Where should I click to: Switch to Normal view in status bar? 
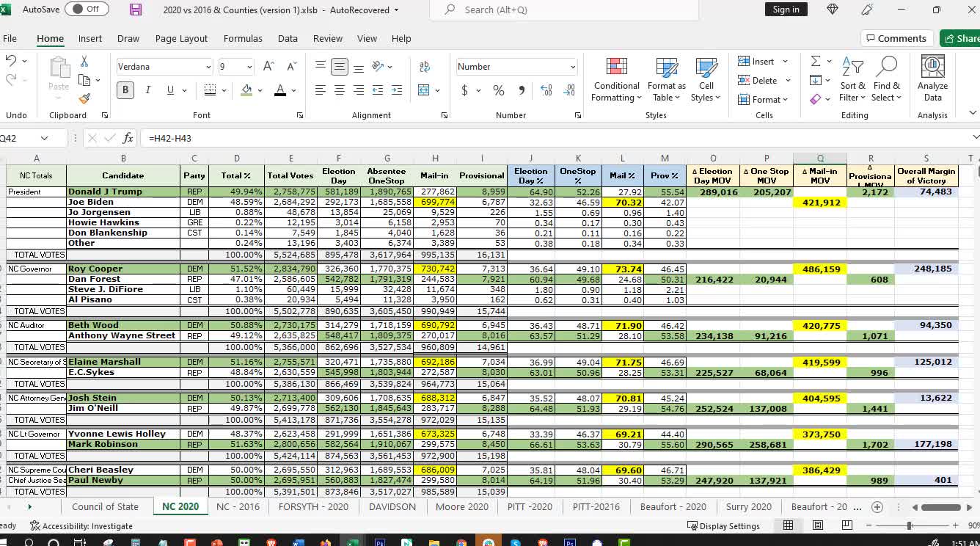click(789, 525)
